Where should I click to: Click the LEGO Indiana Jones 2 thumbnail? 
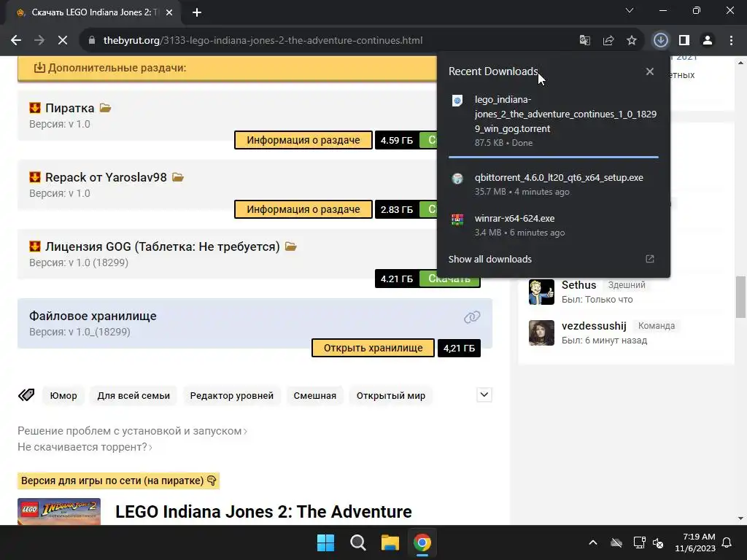59,511
